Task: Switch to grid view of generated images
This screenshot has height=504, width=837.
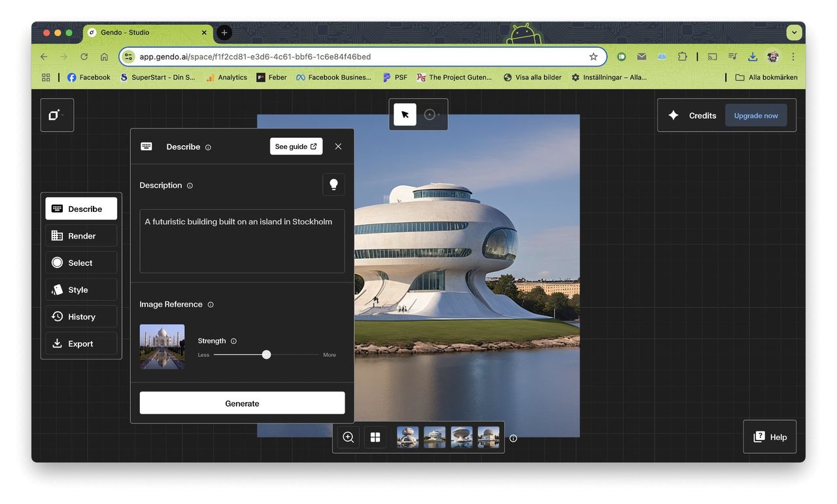Action: (x=375, y=437)
